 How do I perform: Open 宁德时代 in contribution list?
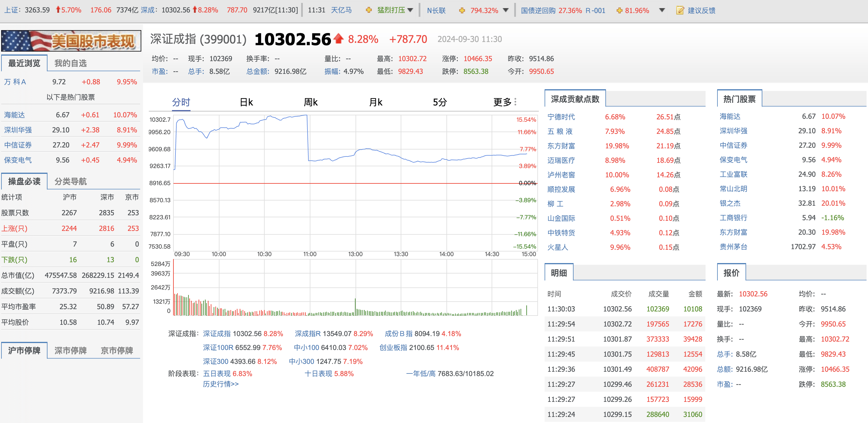pyautogui.click(x=561, y=117)
